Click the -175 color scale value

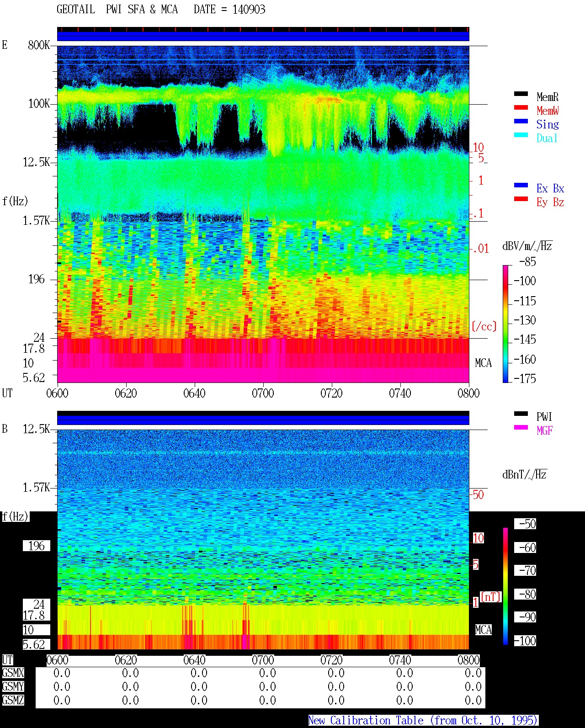(525, 378)
